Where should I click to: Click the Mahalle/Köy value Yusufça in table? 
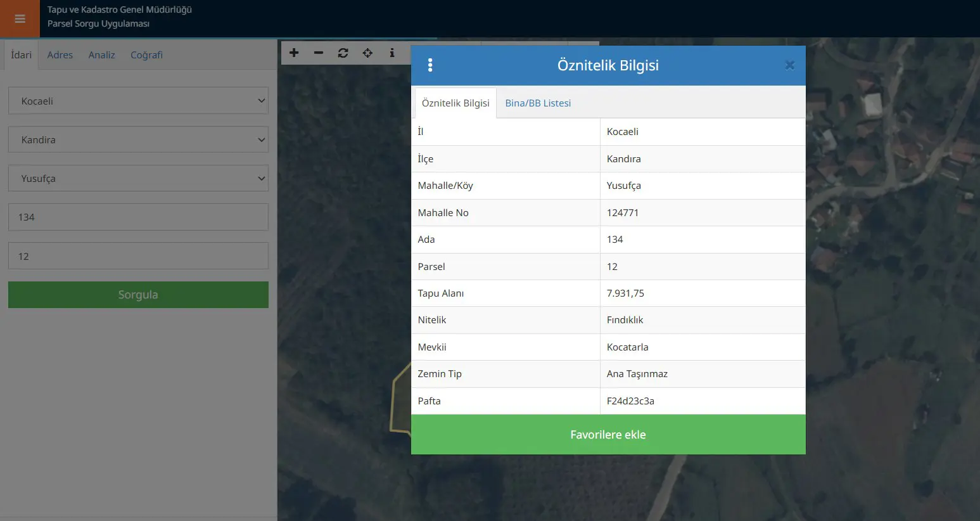coord(624,186)
